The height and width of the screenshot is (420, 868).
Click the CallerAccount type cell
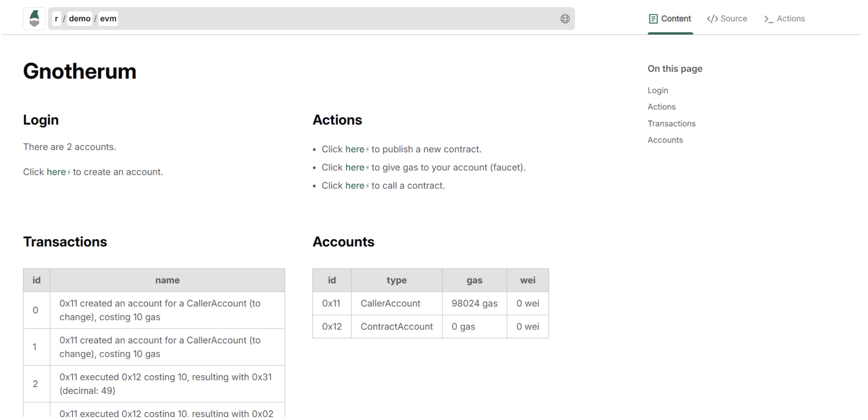[397, 303]
